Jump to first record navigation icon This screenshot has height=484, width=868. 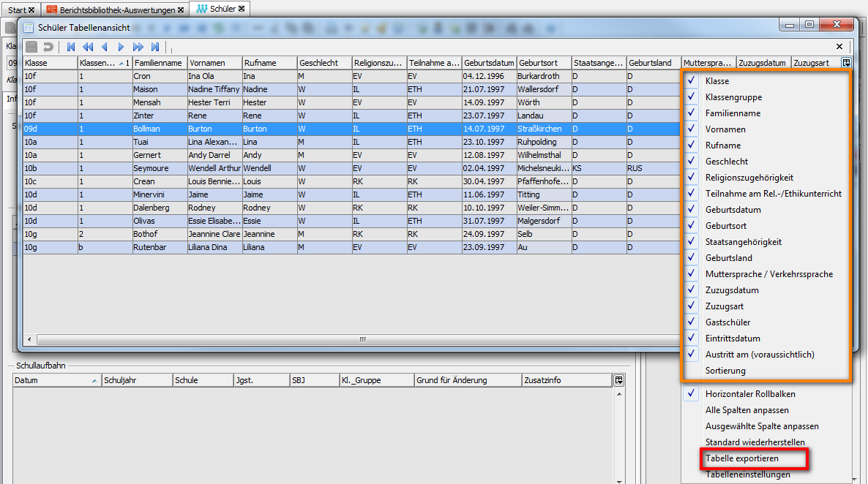(71, 47)
